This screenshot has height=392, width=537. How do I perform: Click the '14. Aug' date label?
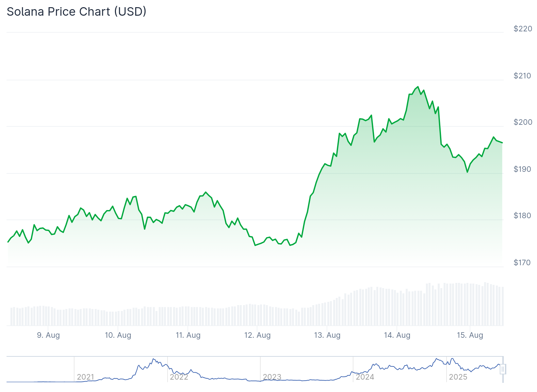tap(397, 335)
